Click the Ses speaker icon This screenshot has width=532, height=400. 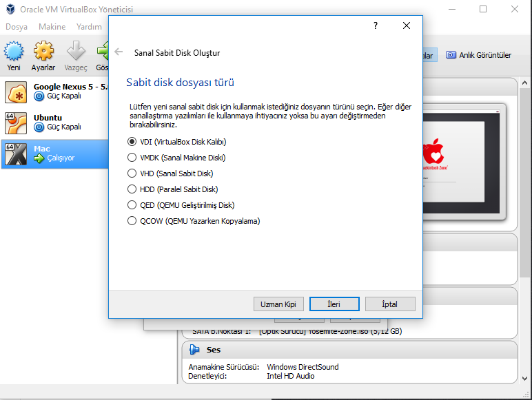pos(194,350)
